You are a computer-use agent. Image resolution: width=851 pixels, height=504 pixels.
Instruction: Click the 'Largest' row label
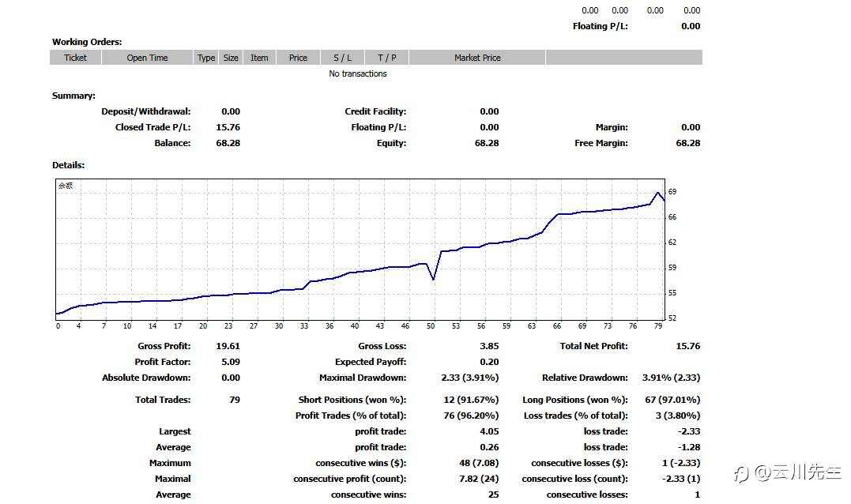175,431
